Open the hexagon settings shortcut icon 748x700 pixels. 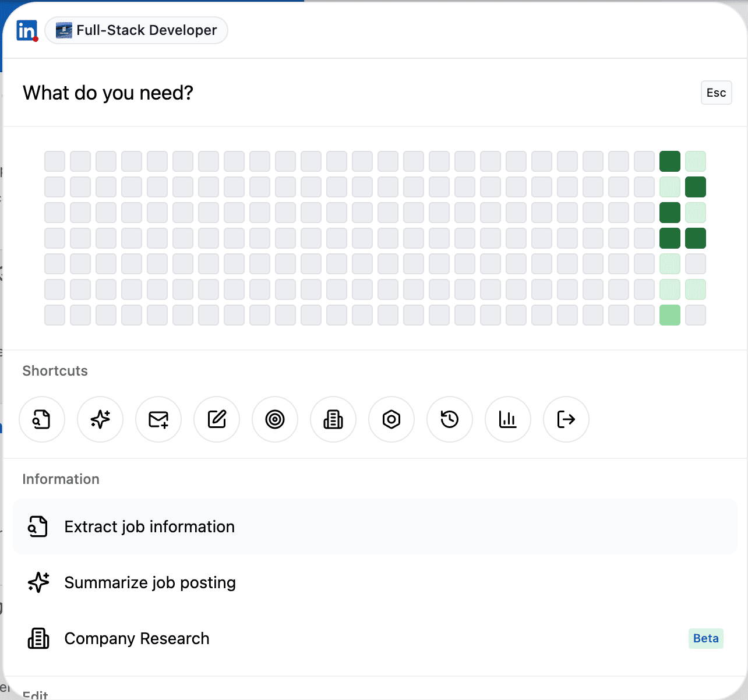coord(391,419)
